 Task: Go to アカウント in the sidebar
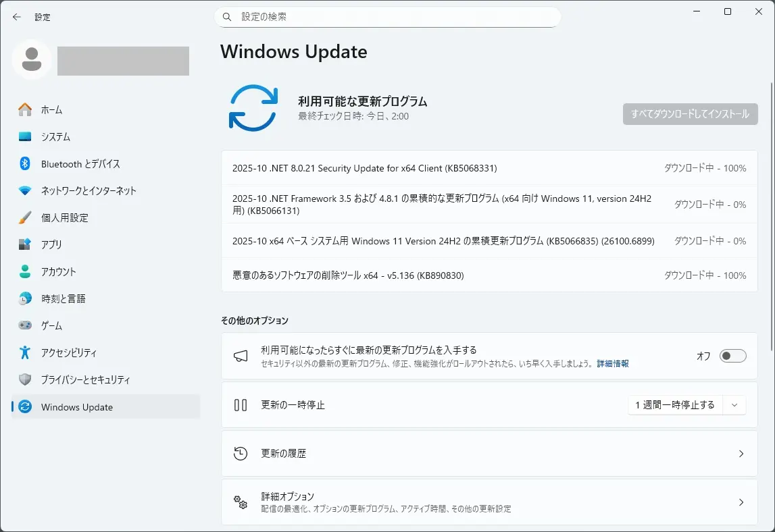[x=58, y=271]
